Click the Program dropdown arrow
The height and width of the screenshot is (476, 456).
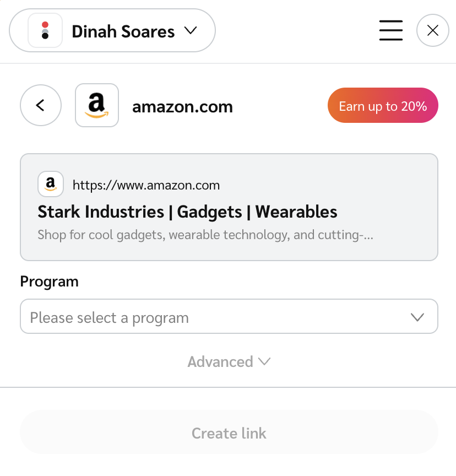[417, 317]
